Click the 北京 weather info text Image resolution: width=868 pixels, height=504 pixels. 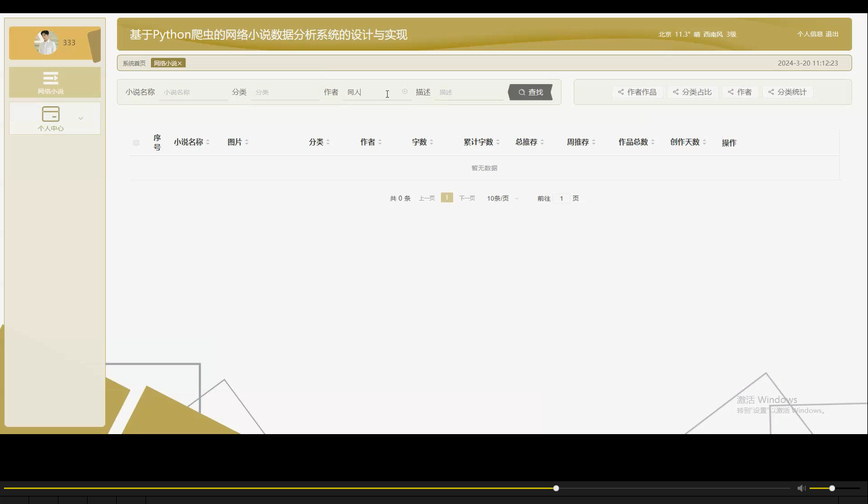tap(697, 34)
